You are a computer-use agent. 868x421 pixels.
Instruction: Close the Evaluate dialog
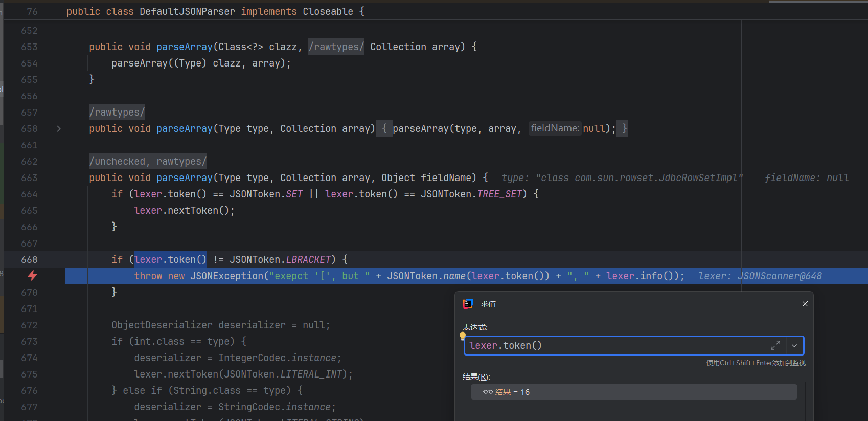[x=805, y=304]
